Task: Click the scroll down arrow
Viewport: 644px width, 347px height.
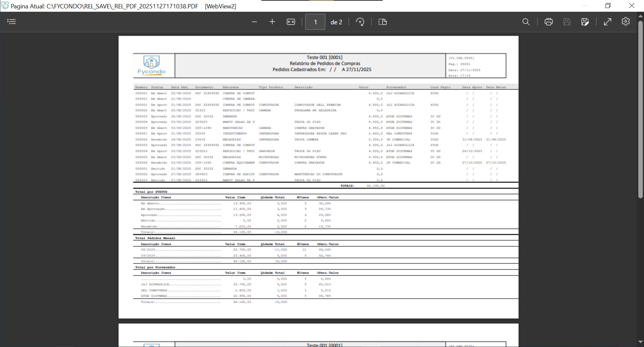Action: pyautogui.click(x=640, y=342)
